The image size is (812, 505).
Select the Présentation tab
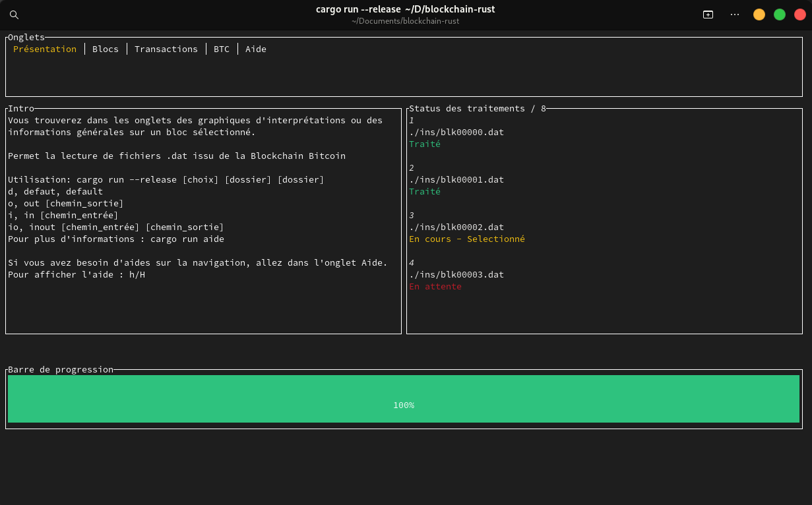45,49
